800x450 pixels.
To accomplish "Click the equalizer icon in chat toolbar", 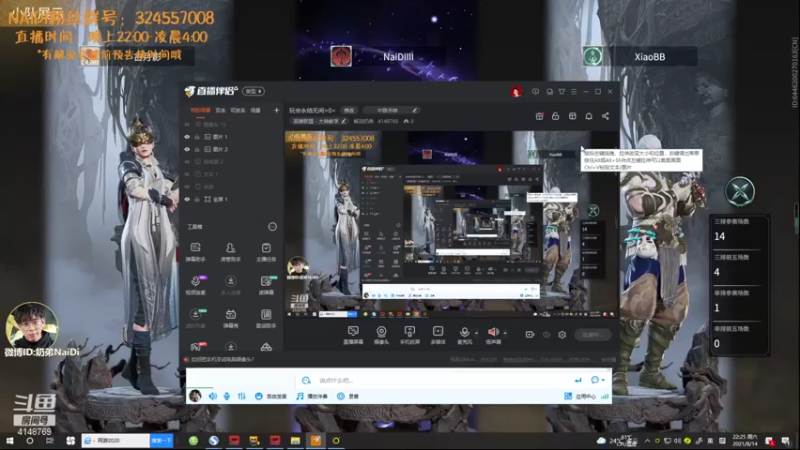I will pyautogui.click(x=241, y=396).
